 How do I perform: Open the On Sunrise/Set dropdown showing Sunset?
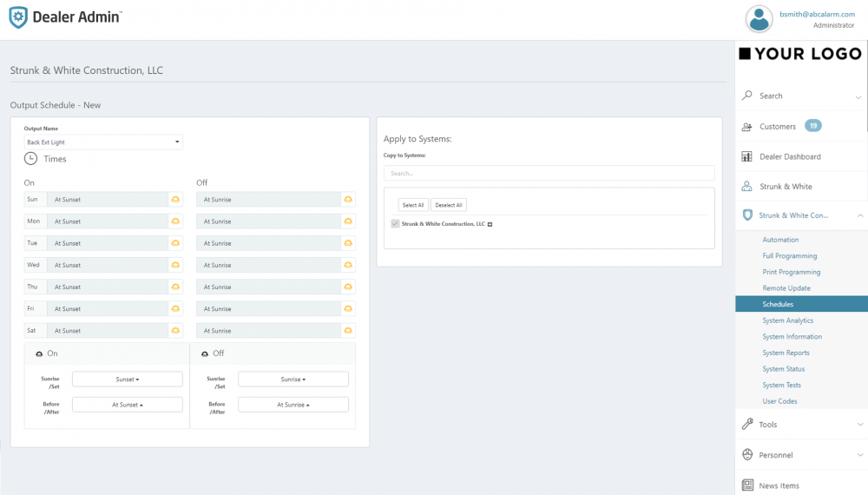[128, 379]
